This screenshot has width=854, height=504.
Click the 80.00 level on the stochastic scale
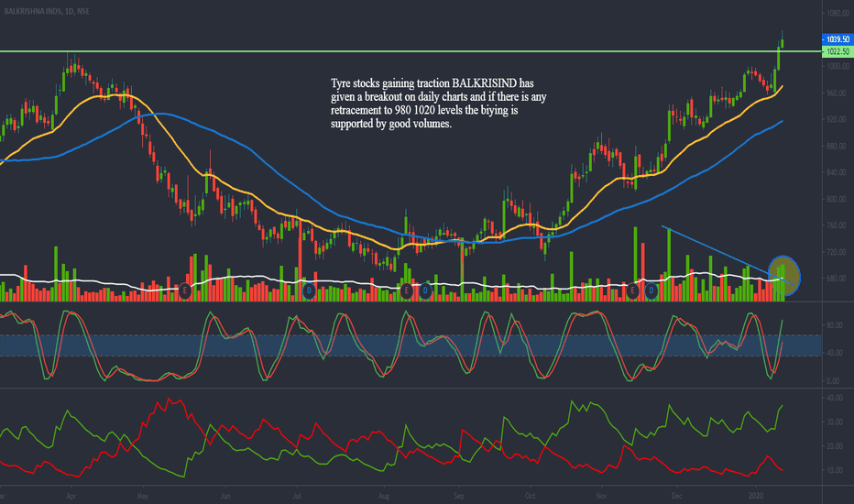pyautogui.click(x=835, y=325)
